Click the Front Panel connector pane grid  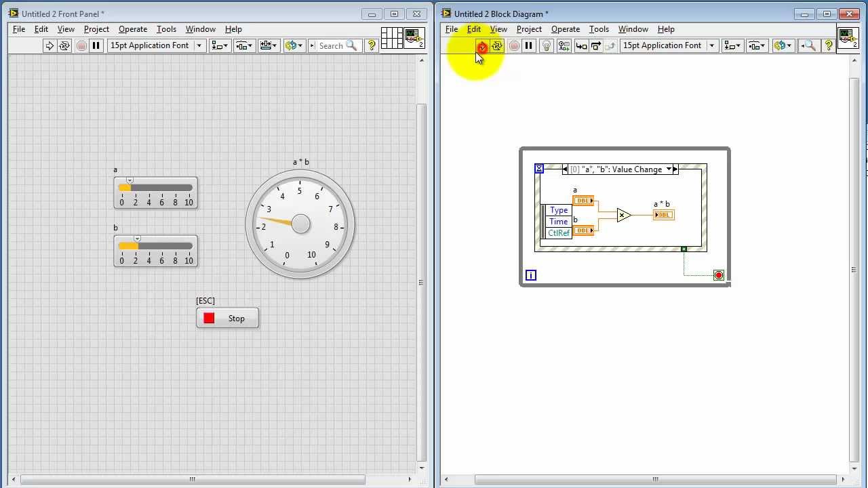[x=392, y=38]
